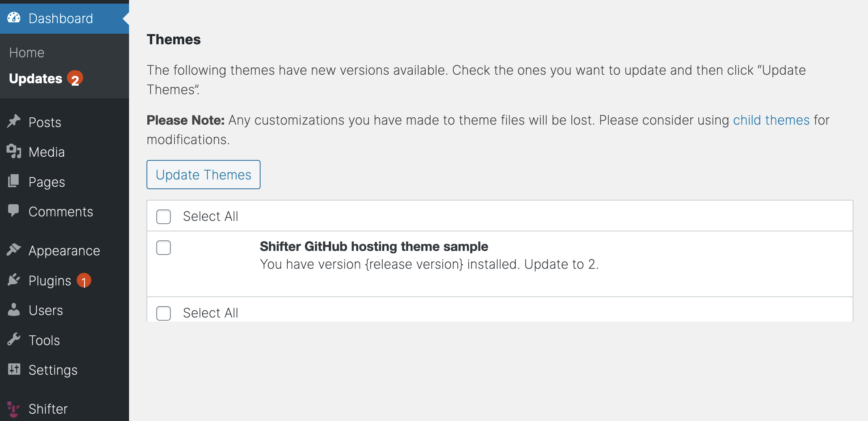Check the top Select All checkbox
Screen dimensions: 868x421
[x=164, y=216]
